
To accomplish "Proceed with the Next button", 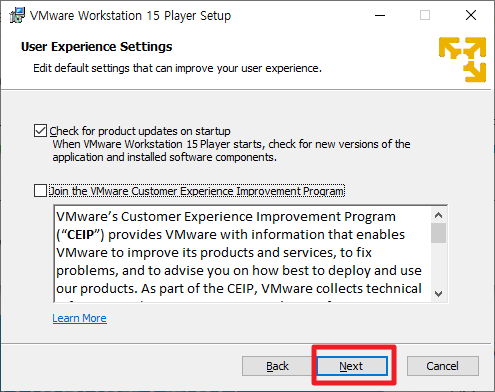I will click(352, 366).
